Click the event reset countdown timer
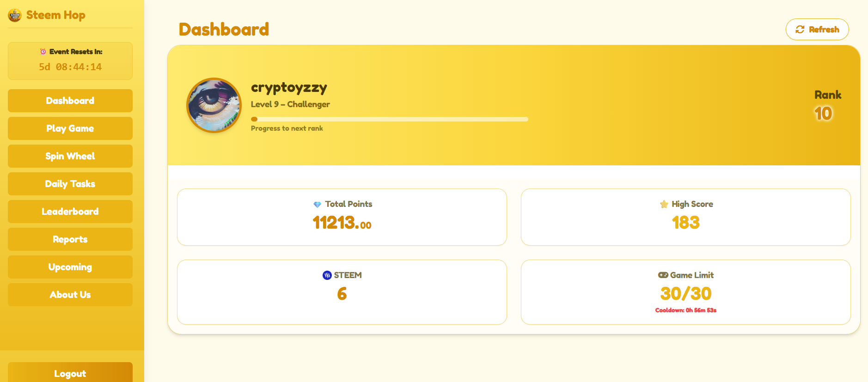 pyautogui.click(x=70, y=67)
